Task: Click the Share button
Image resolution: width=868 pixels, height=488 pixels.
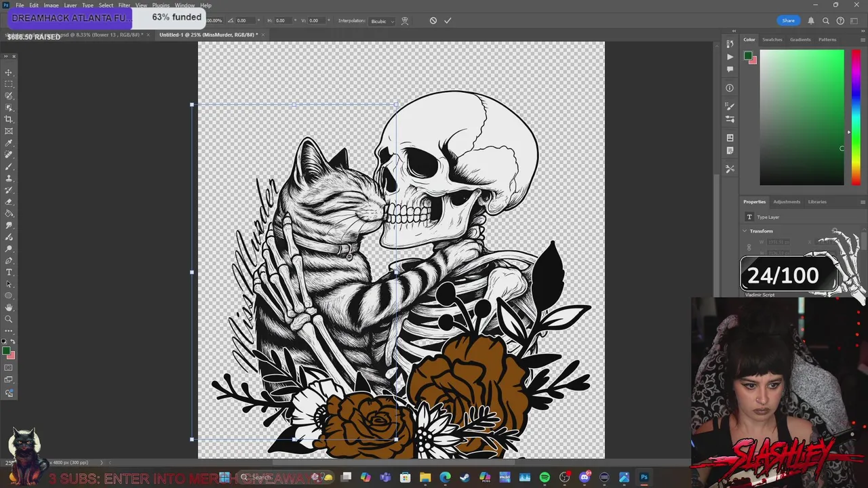Action: (x=788, y=20)
